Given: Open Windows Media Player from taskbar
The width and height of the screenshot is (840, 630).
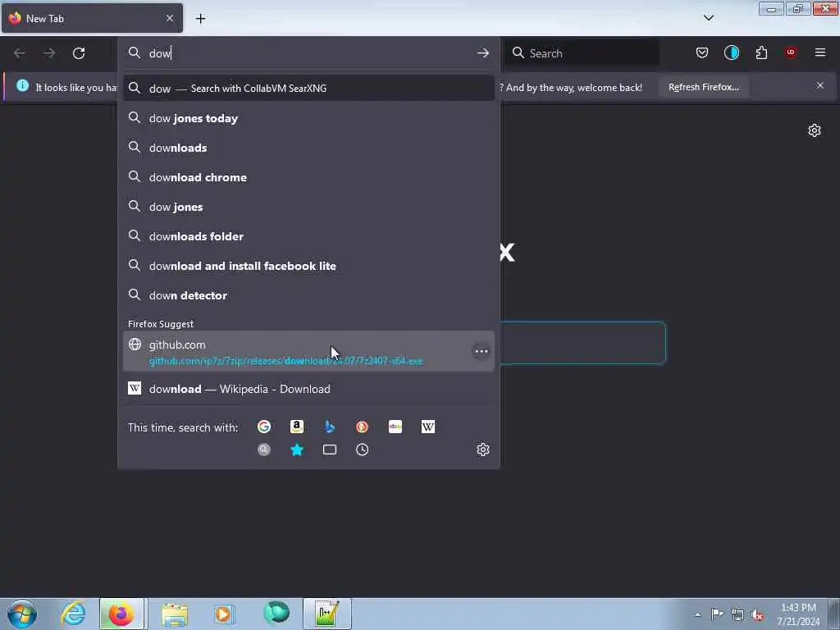Looking at the screenshot, I should [224, 614].
